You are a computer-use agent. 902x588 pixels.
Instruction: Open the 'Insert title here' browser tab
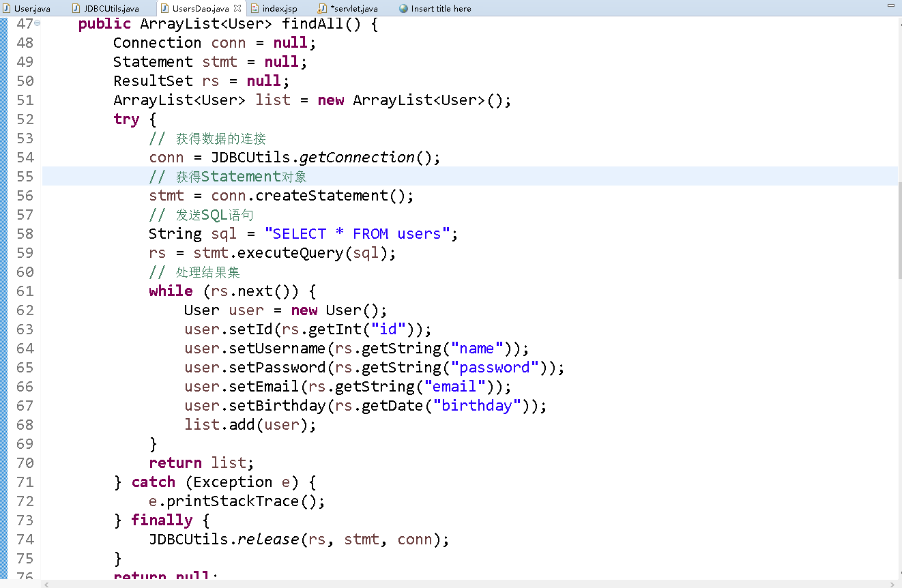coord(435,8)
